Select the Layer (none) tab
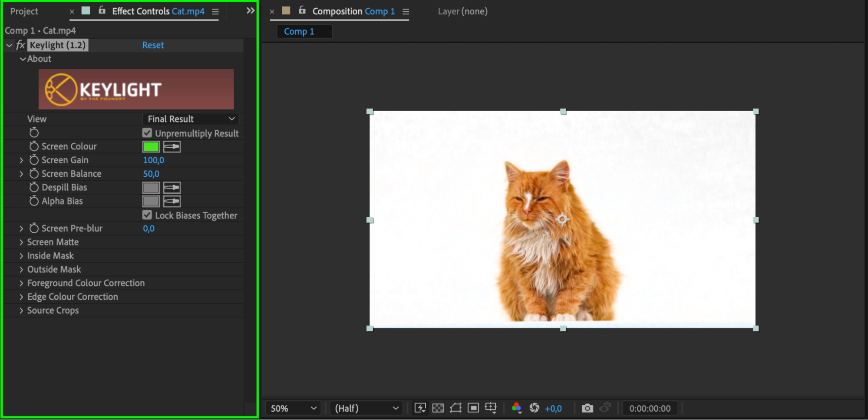Image resolution: width=868 pixels, height=420 pixels. (x=462, y=11)
